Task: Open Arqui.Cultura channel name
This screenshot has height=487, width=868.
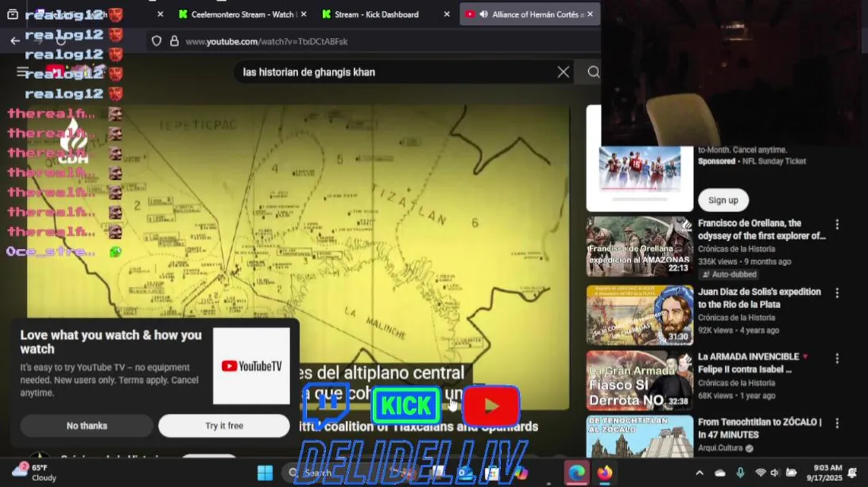Action: (721, 448)
